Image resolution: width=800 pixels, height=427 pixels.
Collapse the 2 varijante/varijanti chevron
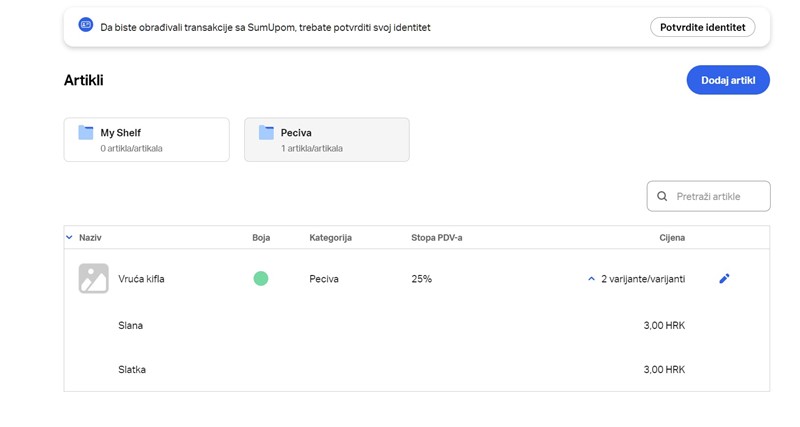(x=591, y=279)
